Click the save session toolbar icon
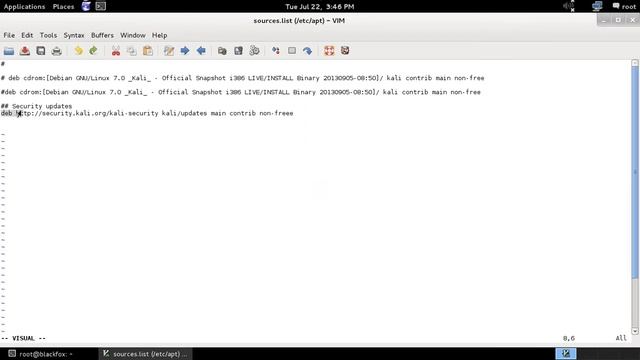 tap(238, 51)
